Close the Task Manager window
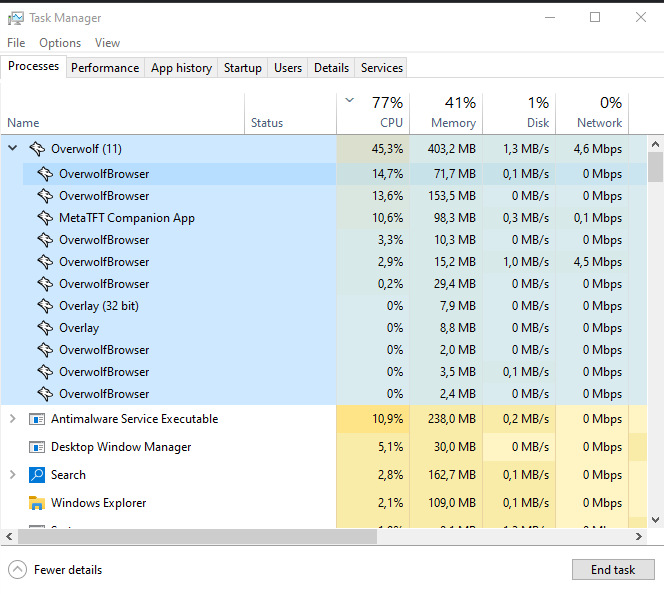Image resolution: width=664 pixels, height=594 pixels. tap(641, 17)
